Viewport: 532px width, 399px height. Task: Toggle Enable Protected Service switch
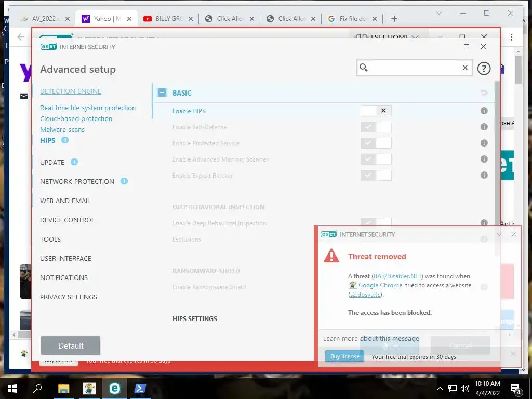coord(376,143)
